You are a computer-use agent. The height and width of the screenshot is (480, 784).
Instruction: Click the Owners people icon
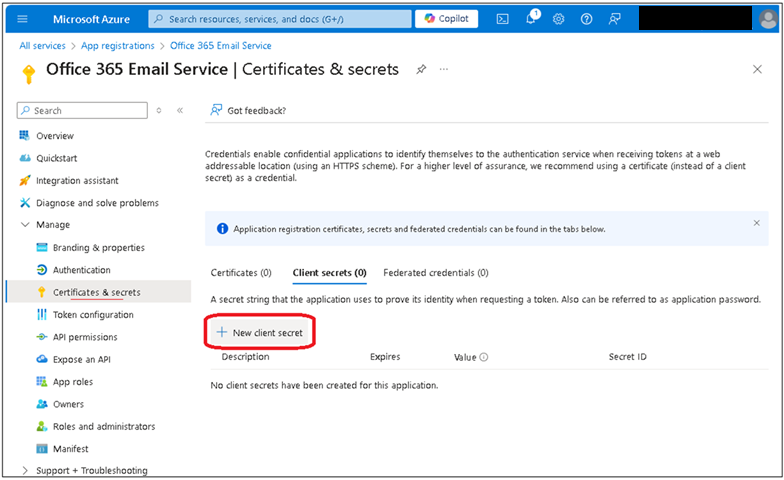pyautogui.click(x=42, y=404)
